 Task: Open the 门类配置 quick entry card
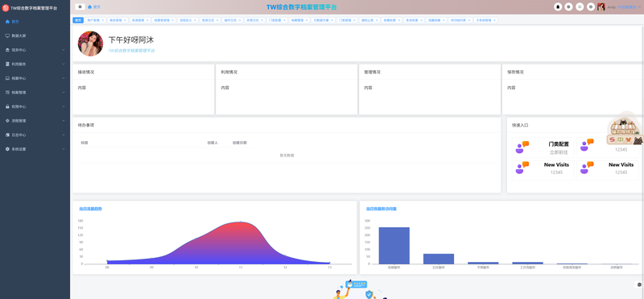point(543,147)
